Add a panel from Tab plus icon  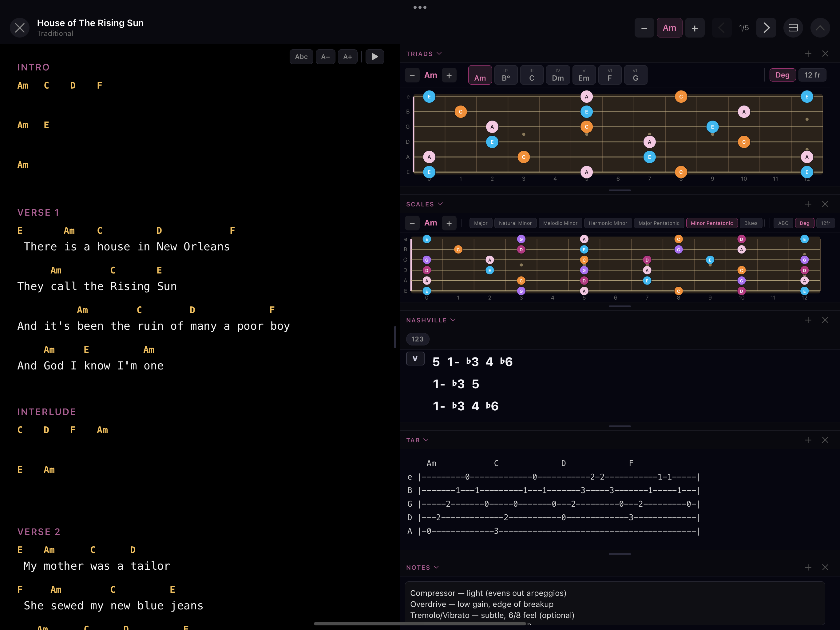coord(808,440)
